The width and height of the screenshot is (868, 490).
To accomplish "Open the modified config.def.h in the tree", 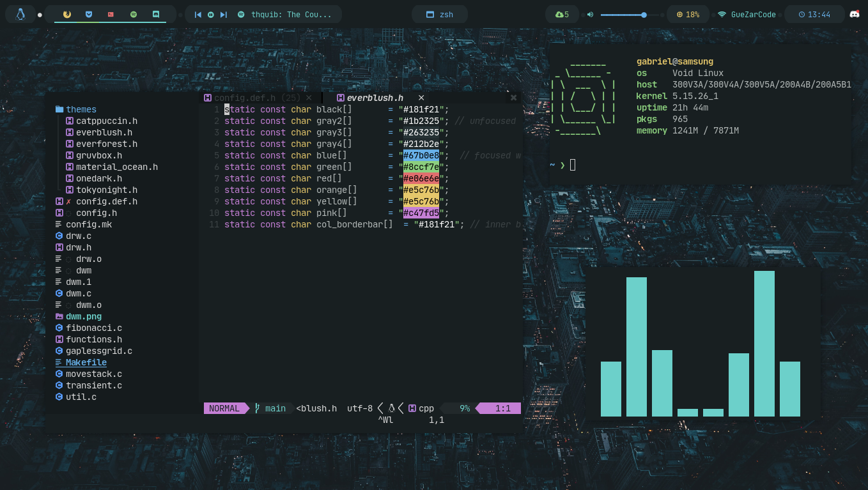I will tap(107, 201).
